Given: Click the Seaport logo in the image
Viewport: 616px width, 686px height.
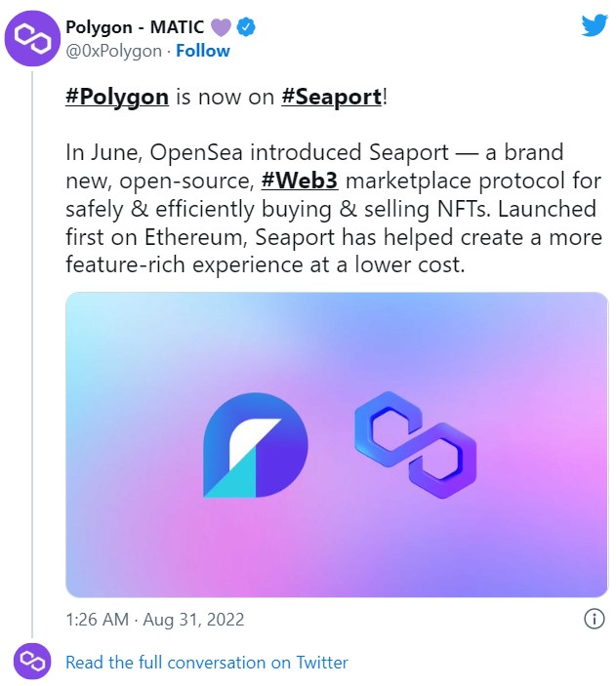Looking at the screenshot, I should [255, 446].
